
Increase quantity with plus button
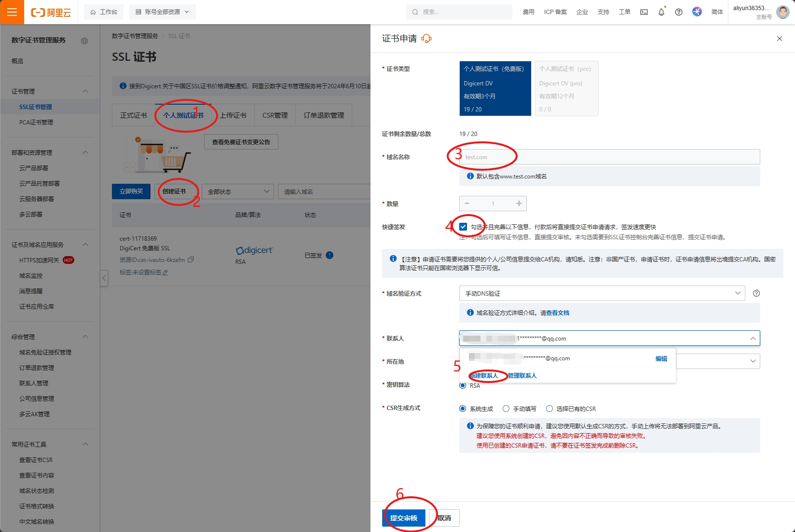[519, 204]
